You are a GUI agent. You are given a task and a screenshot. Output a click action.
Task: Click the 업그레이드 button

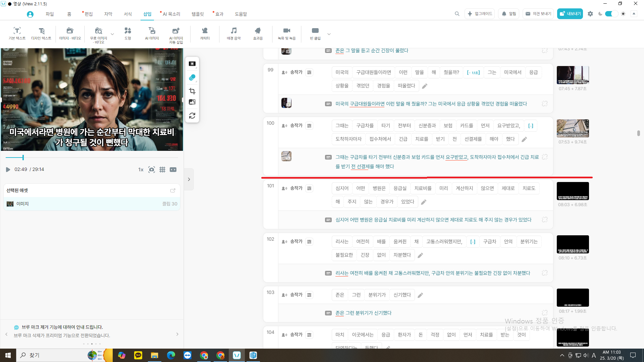coord(480,14)
